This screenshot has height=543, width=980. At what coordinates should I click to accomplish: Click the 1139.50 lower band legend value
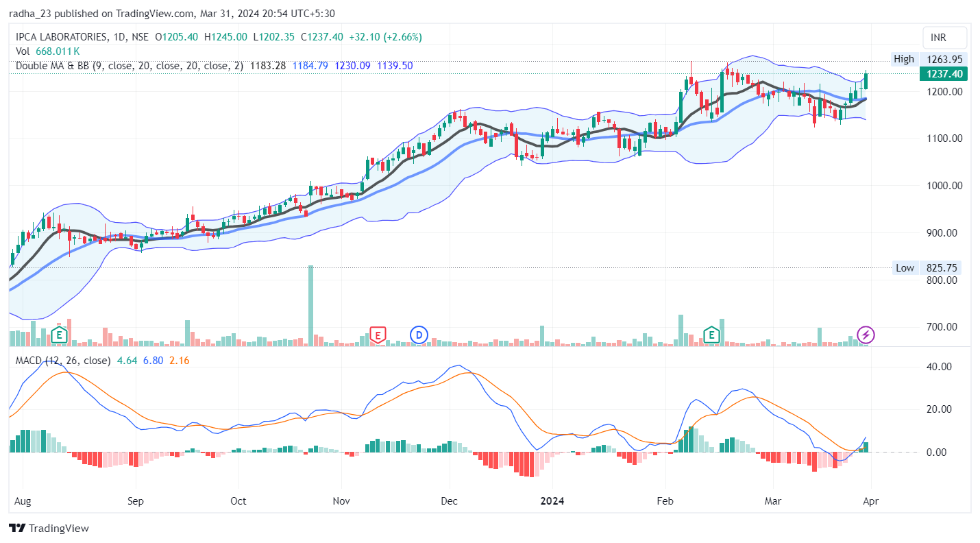(x=395, y=65)
